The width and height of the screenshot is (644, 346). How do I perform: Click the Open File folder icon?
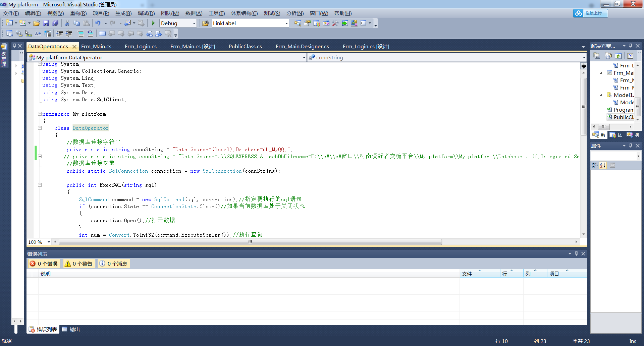click(37, 23)
